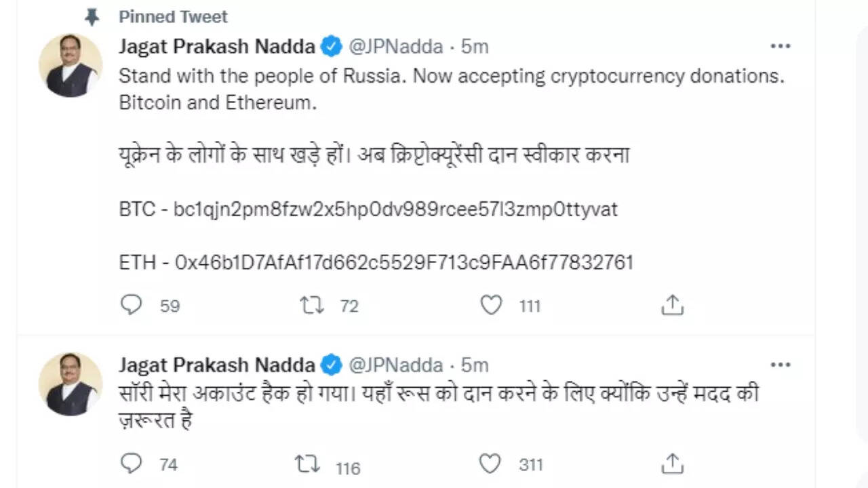Click the ETH wallet address text
Image resolution: width=868 pixels, height=488 pixels.
click(x=404, y=262)
